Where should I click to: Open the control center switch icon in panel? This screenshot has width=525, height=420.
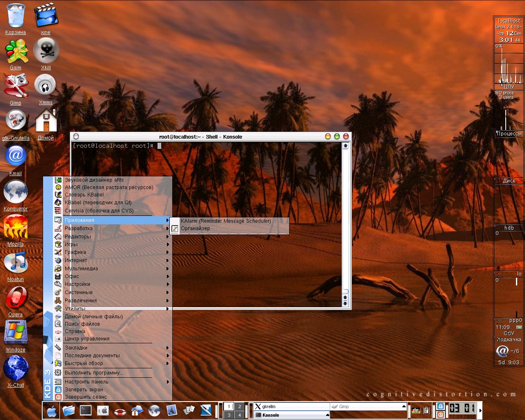103,411
